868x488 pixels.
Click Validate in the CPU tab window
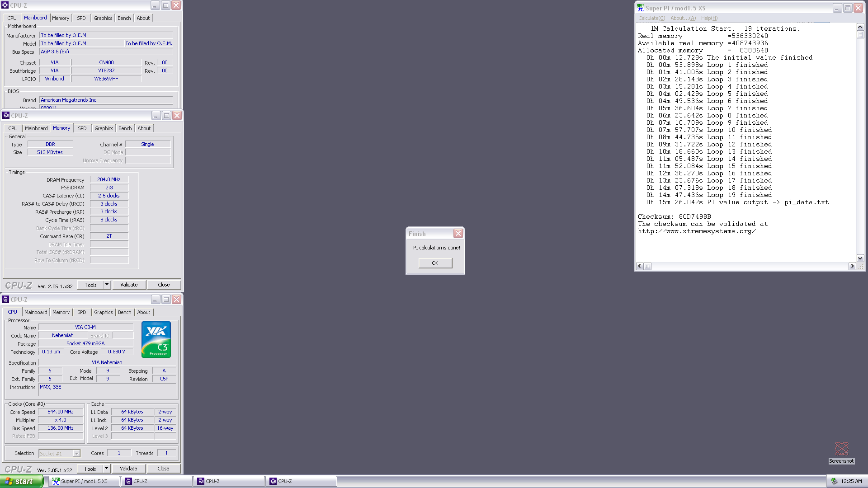128,469
